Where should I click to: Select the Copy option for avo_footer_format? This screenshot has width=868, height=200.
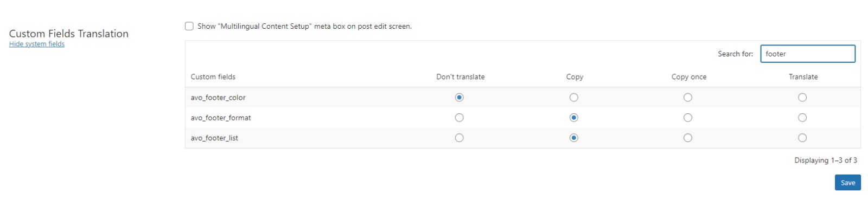pos(574,118)
